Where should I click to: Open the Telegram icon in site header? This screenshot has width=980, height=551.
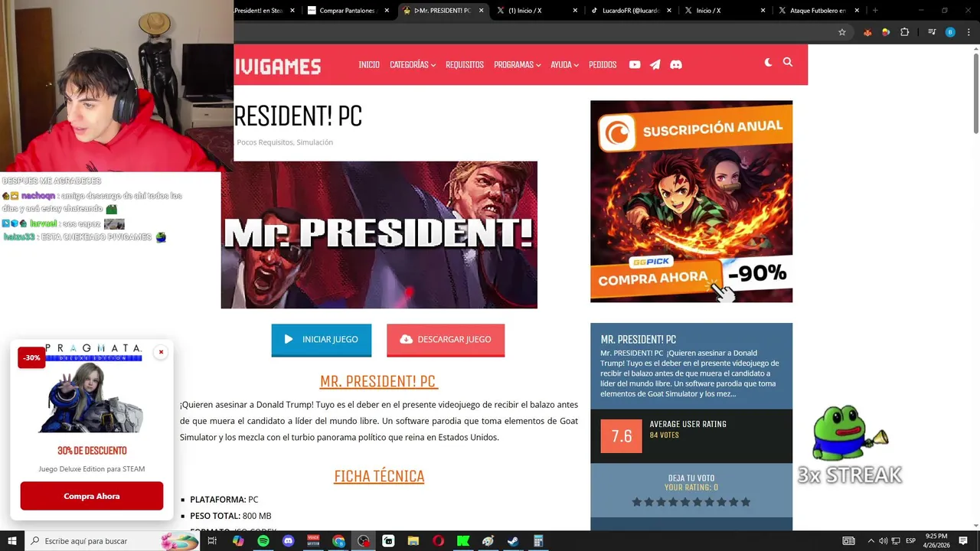[x=655, y=64]
